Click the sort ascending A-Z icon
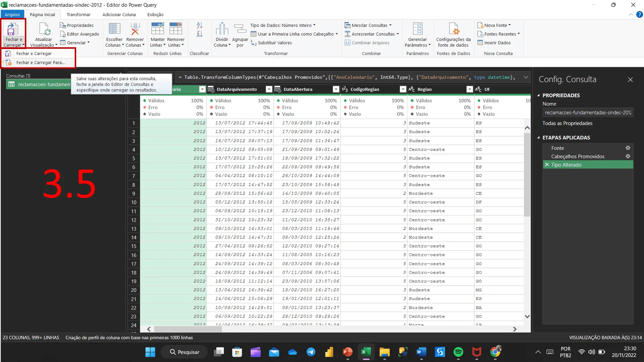Image resolution: width=644 pixels, height=362 pixels. (x=200, y=25)
